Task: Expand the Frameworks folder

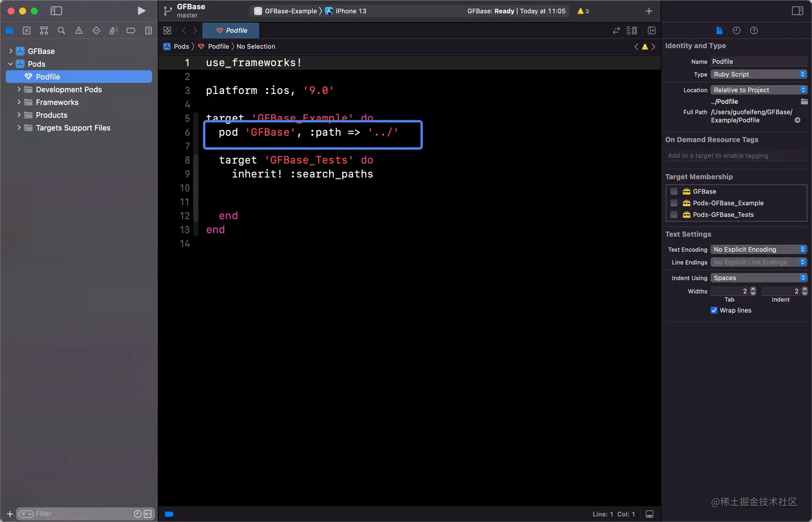Action: [x=19, y=102]
